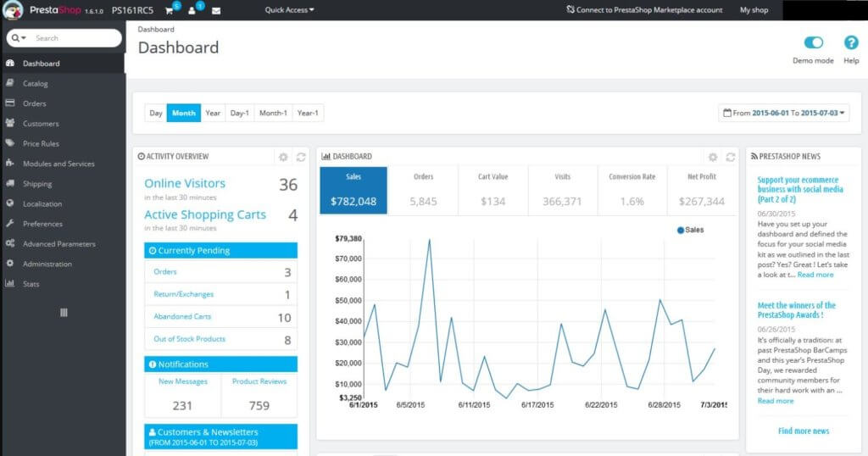This screenshot has width=868, height=456.
Task: Open Dashboard panel settings gear
Action: click(x=713, y=157)
